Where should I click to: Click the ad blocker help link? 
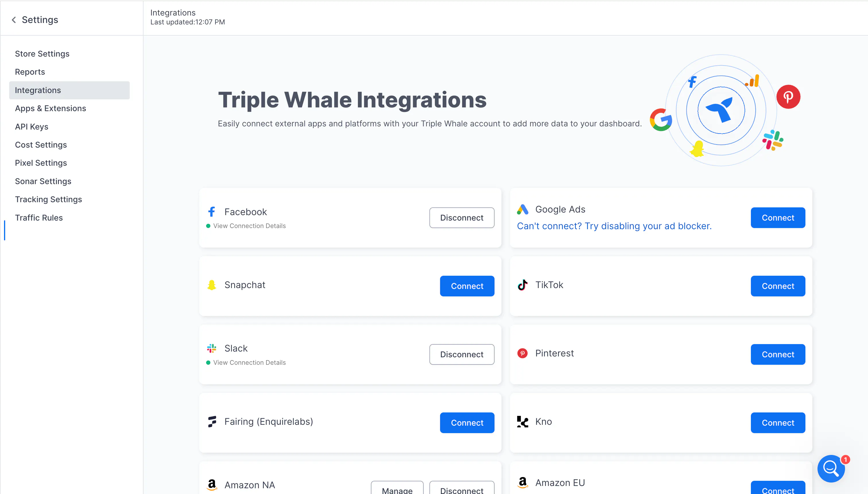coord(614,226)
